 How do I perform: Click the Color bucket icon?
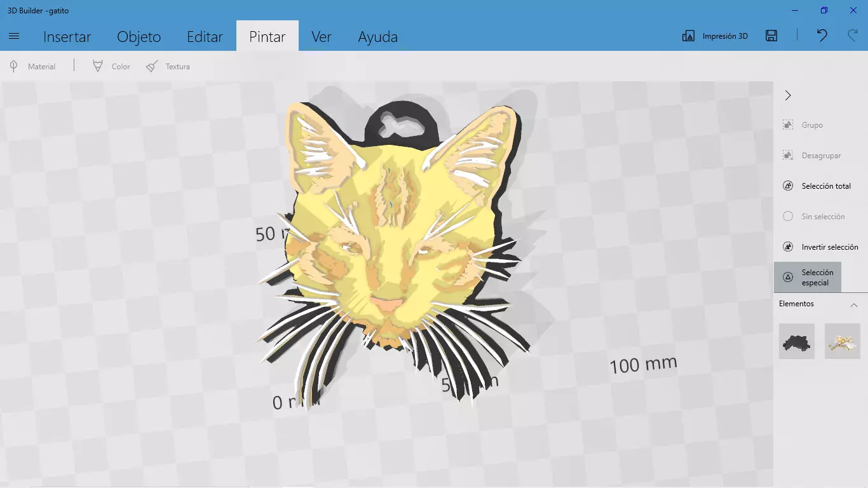coord(98,66)
